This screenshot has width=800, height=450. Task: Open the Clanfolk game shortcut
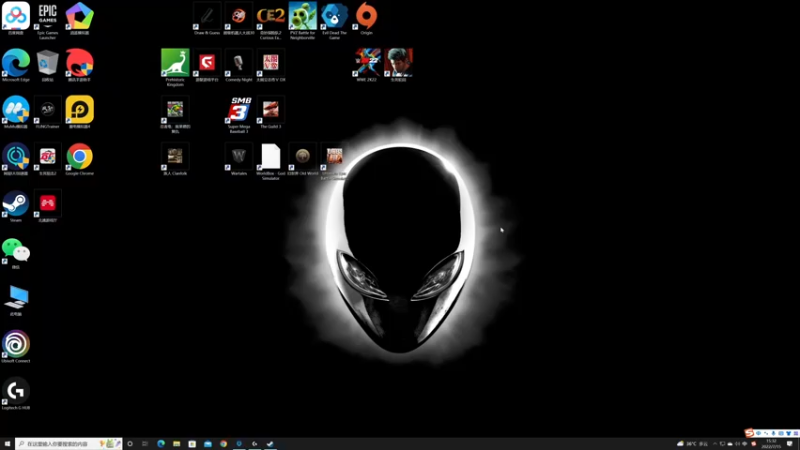pos(175,159)
